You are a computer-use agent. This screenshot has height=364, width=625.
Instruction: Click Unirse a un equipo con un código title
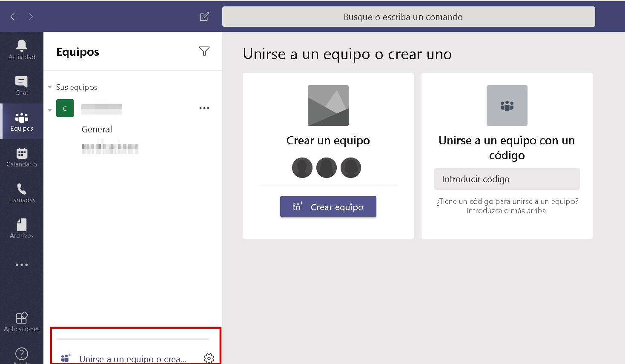coord(507,148)
